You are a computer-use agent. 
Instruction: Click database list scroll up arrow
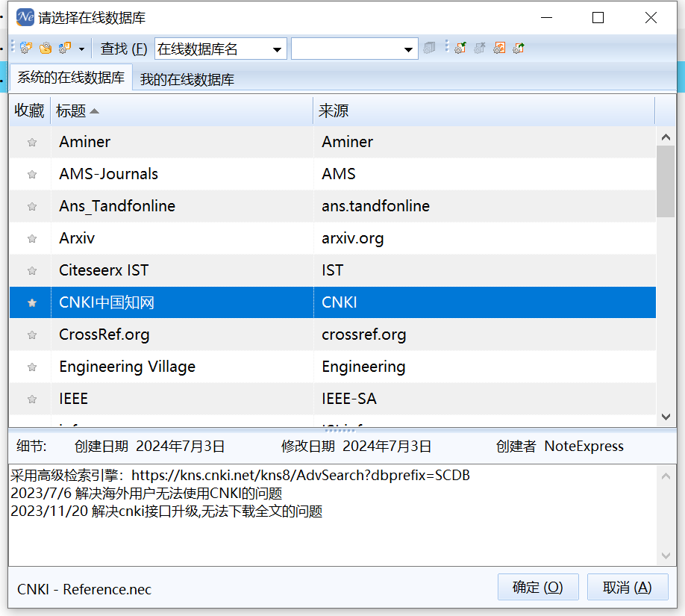coord(666,137)
